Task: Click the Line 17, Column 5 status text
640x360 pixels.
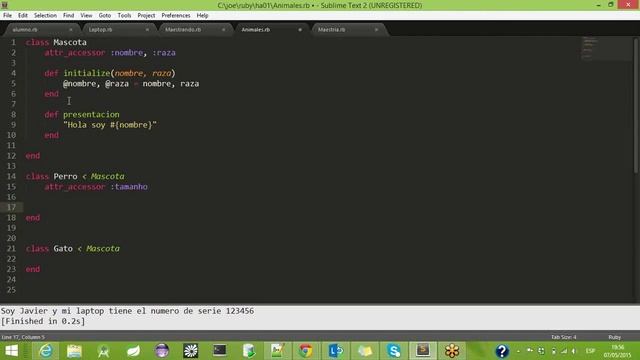Action: (23, 337)
